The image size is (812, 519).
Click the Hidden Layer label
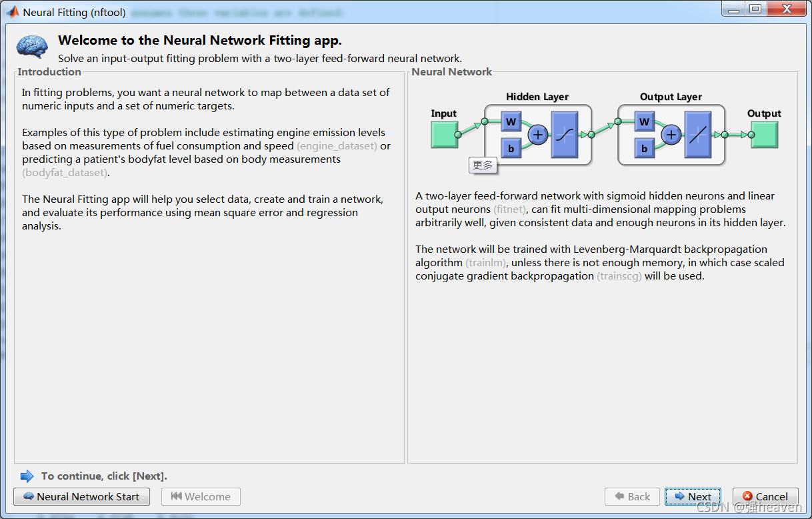(x=537, y=97)
